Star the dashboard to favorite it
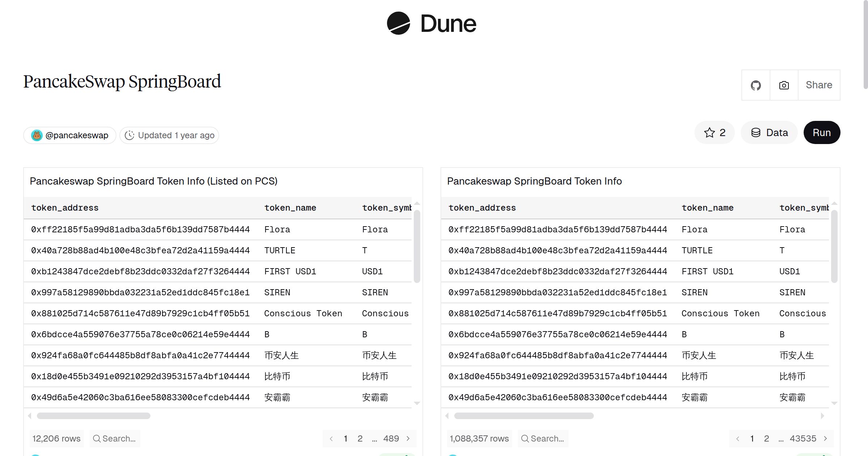The image size is (868, 456). [710, 132]
